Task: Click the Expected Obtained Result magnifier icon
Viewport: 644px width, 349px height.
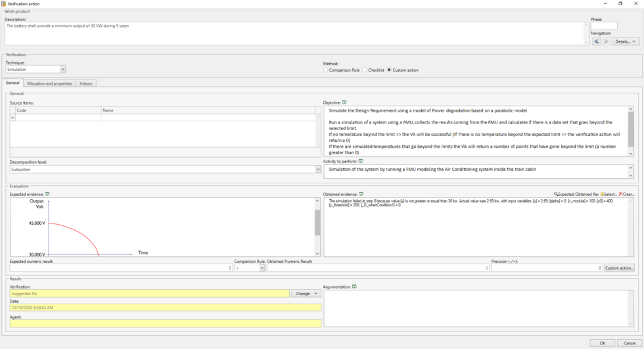Action: (x=556, y=195)
